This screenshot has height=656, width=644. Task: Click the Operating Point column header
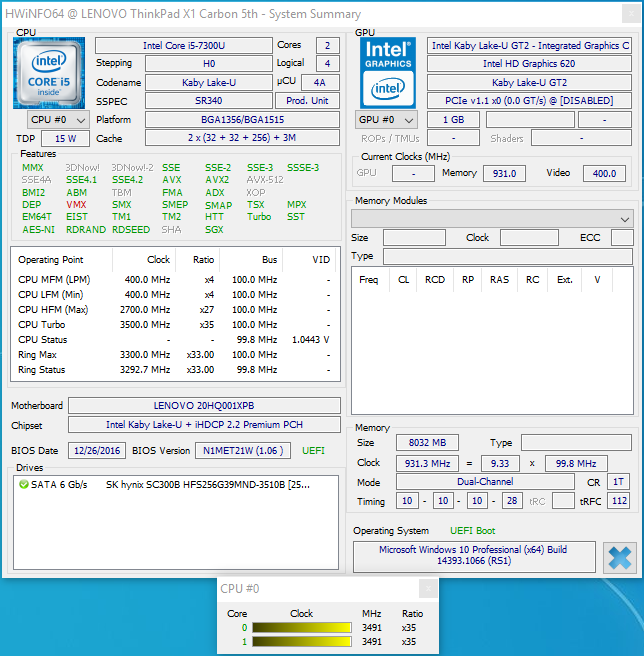62,260
